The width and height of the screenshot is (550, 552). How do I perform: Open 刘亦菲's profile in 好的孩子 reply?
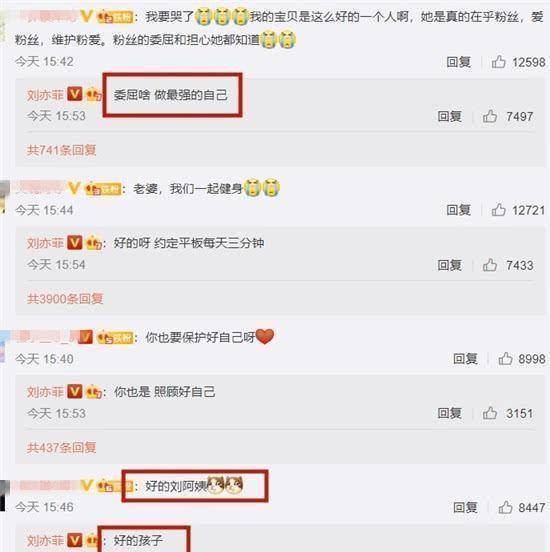click(x=45, y=540)
